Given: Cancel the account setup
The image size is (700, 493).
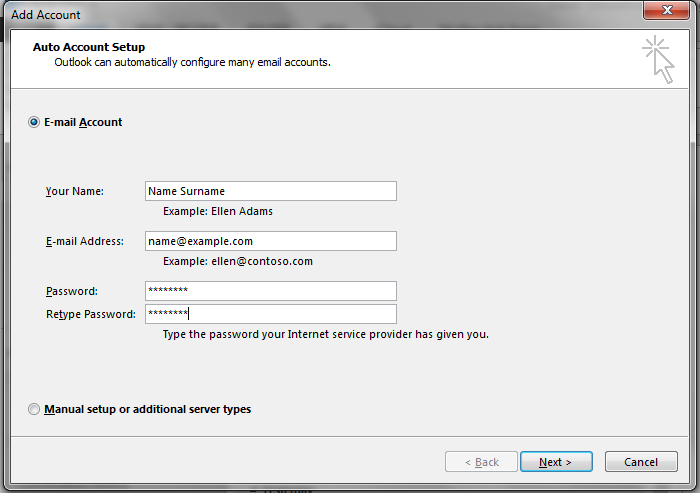Looking at the screenshot, I should coord(641,462).
